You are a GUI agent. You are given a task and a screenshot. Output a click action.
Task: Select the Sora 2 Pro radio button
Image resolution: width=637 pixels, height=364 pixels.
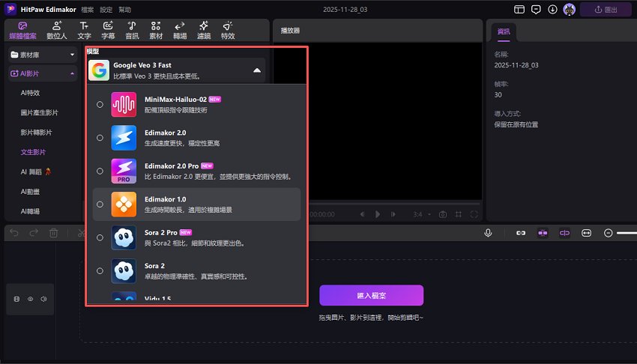[100, 237]
